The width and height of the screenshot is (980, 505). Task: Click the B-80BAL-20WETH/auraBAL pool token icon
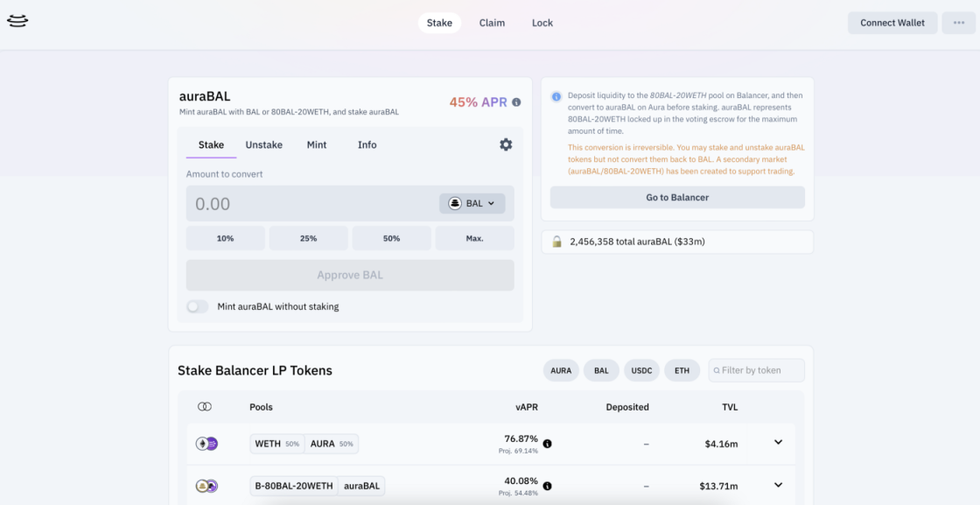[x=206, y=486]
